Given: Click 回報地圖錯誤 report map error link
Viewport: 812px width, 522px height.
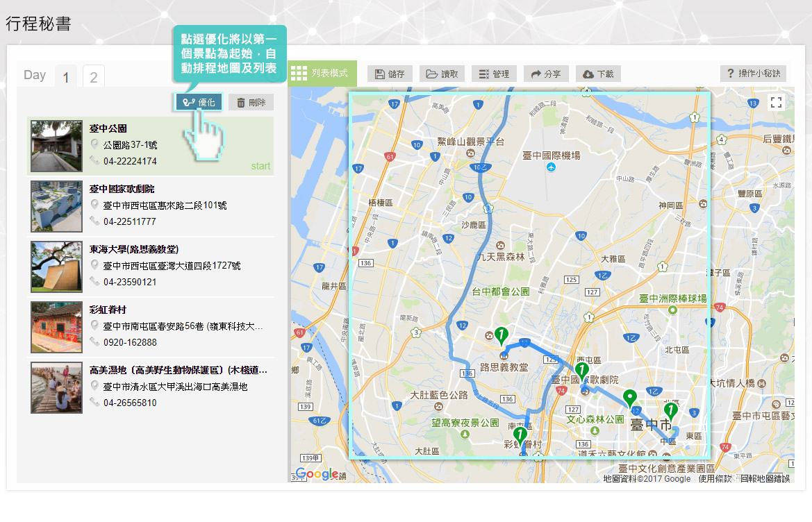Looking at the screenshot, I should click(765, 479).
